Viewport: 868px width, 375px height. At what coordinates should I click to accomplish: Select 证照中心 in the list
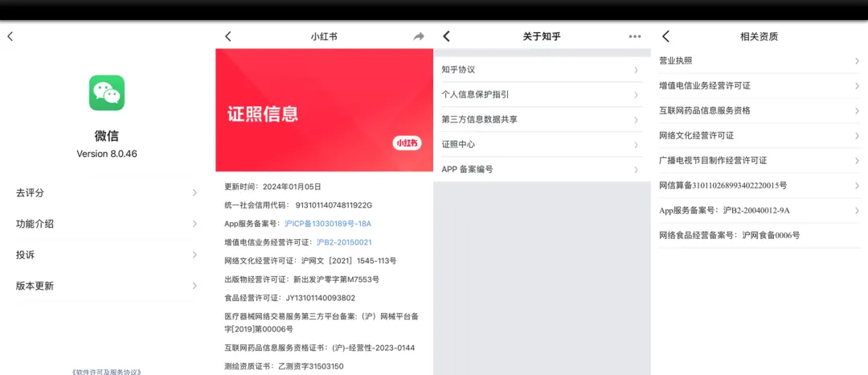pos(542,145)
